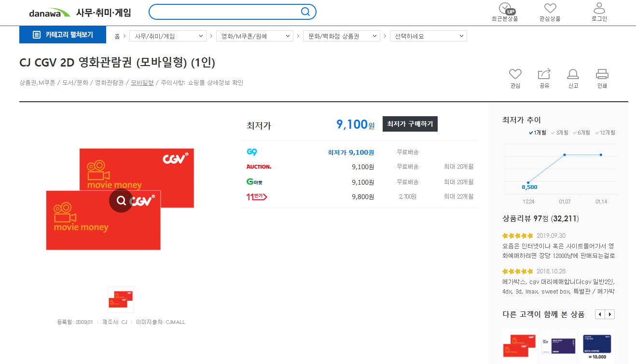Select 3개월 price trend period
This screenshot has height=364, width=636.
tap(559, 133)
